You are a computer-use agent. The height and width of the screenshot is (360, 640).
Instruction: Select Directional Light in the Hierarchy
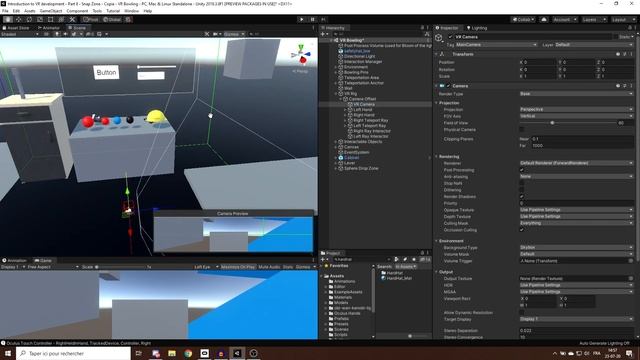[x=360, y=56]
